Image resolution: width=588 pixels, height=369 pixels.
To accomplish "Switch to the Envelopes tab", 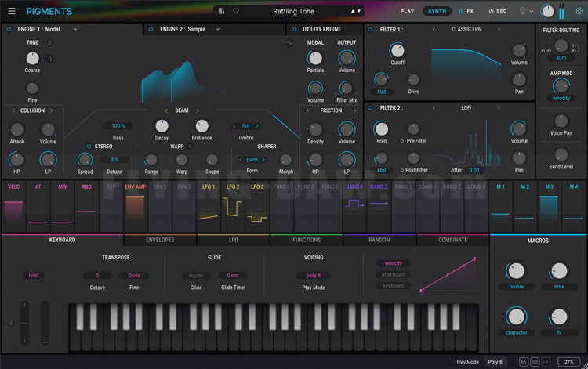I will [160, 240].
